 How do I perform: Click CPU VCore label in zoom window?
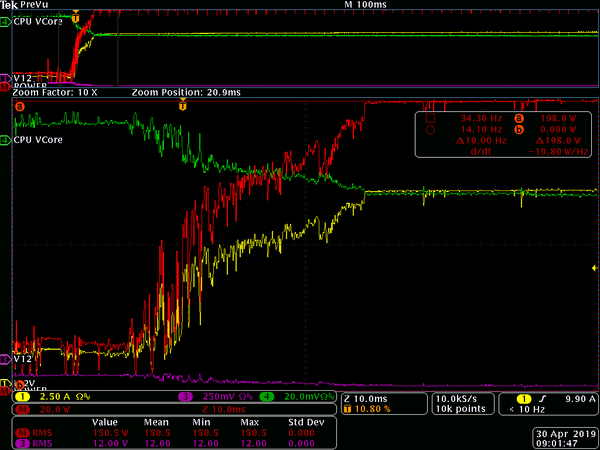[x=38, y=140]
